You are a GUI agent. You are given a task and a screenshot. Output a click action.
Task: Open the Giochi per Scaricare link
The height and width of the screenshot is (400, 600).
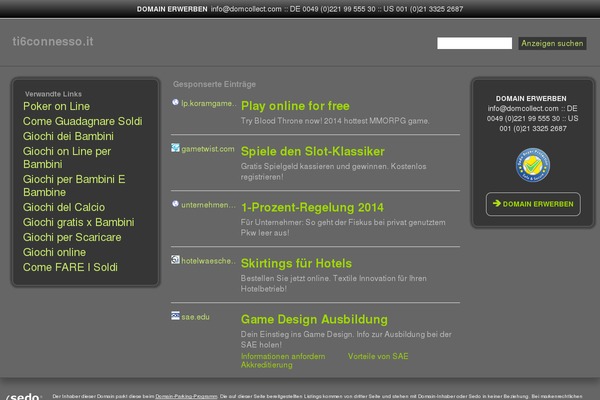72,237
